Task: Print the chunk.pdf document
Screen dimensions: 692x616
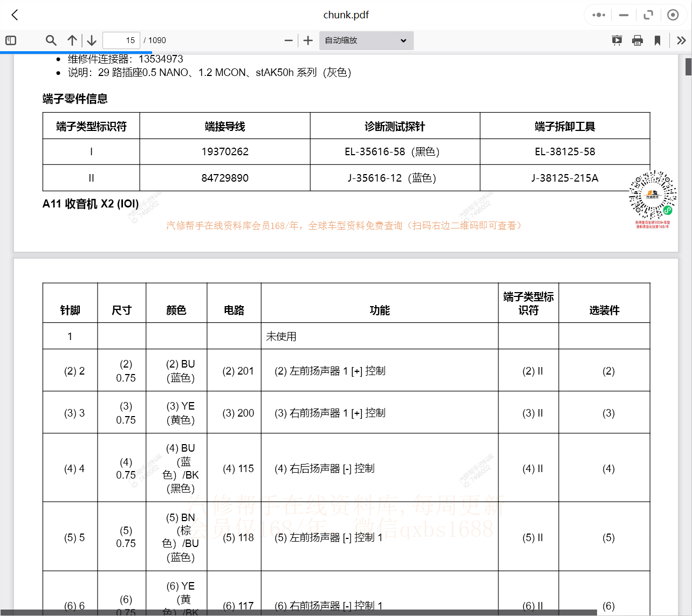Action: [638, 40]
